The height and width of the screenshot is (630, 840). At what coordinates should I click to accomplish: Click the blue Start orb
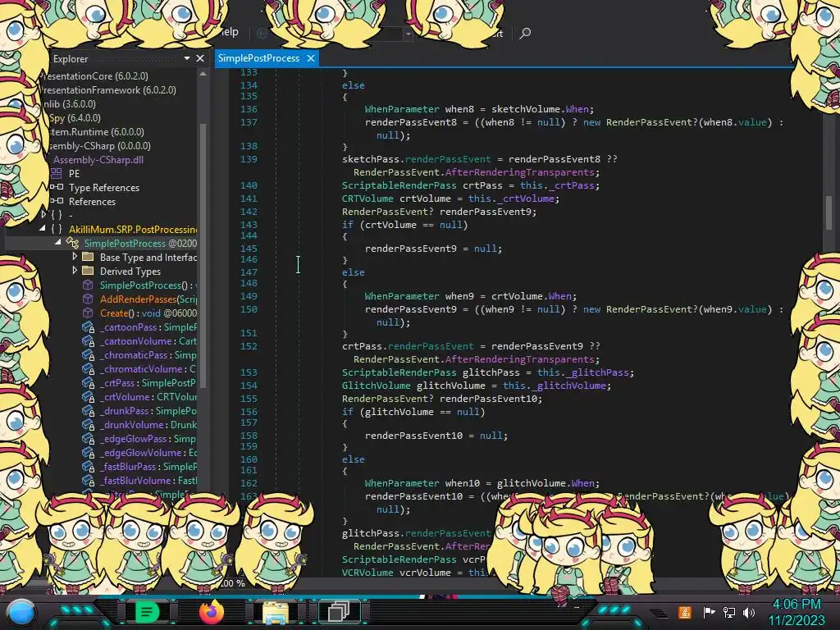tap(22, 613)
